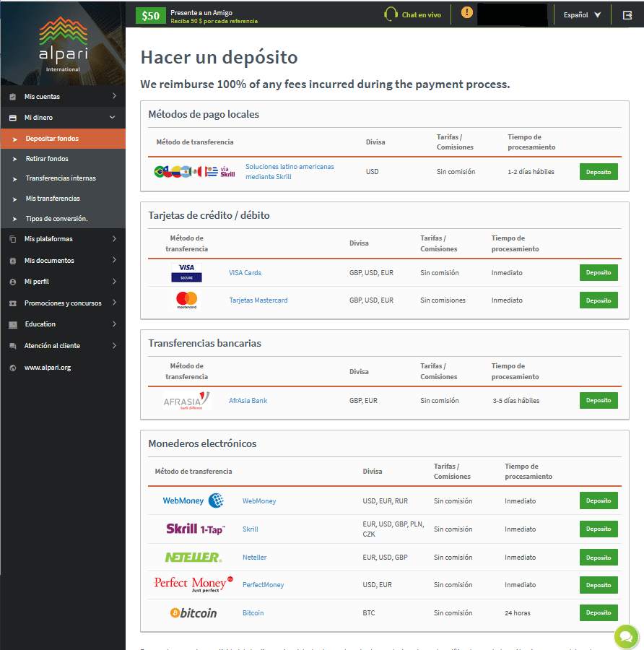The width and height of the screenshot is (644, 650).
Task: Click the Bitcoin logo
Action: click(x=193, y=613)
